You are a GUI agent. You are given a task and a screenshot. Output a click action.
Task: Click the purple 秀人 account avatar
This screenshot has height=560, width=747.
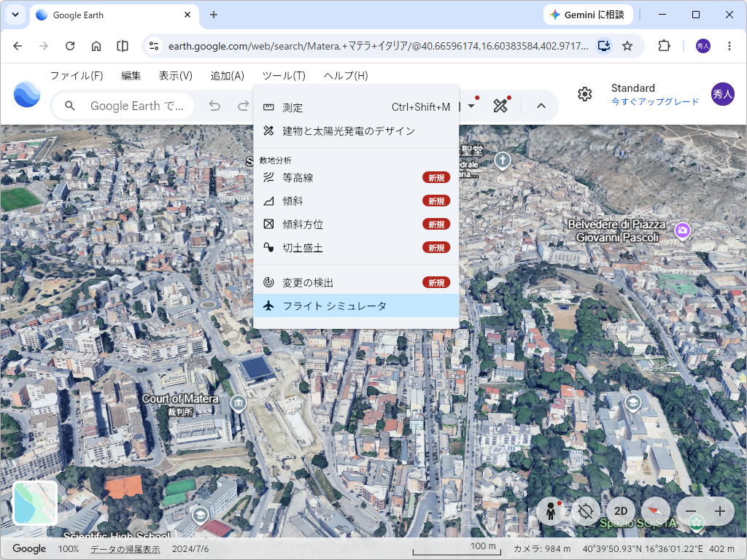click(722, 94)
